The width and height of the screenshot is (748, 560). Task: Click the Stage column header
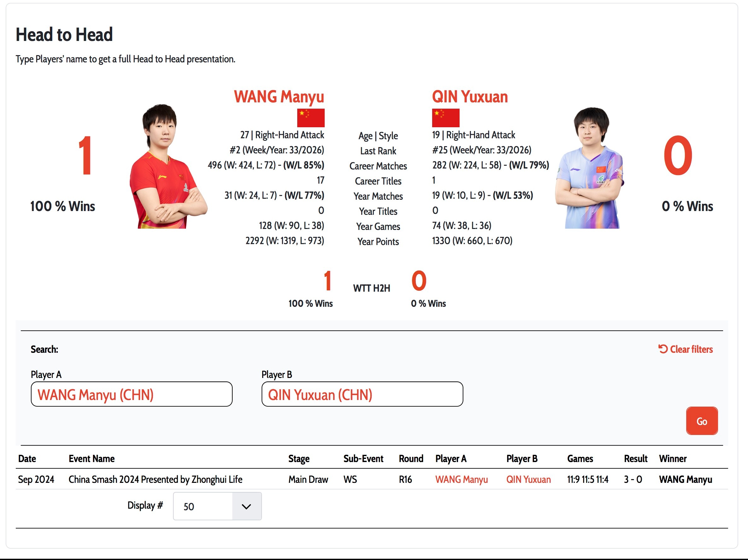pyautogui.click(x=299, y=459)
